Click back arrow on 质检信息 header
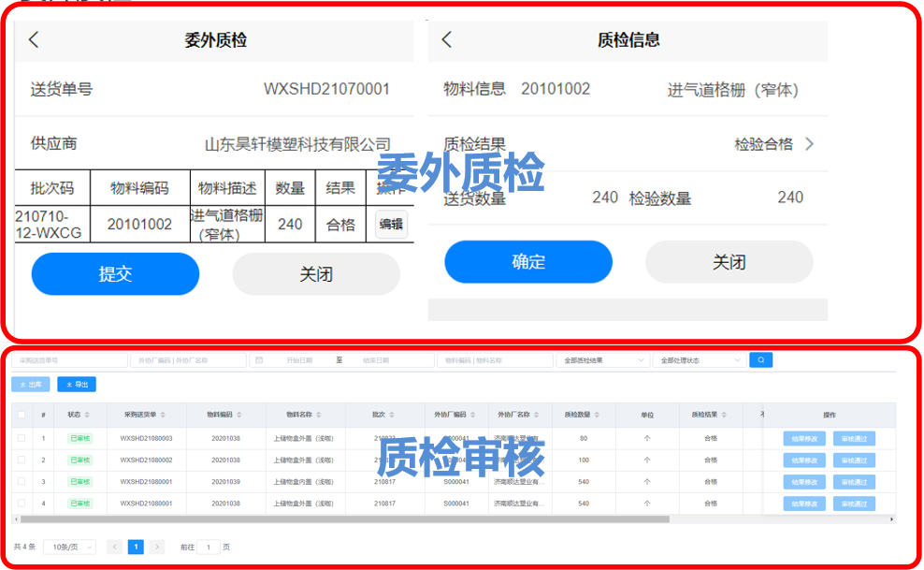Image resolution: width=924 pixels, height=570 pixels. [447, 39]
